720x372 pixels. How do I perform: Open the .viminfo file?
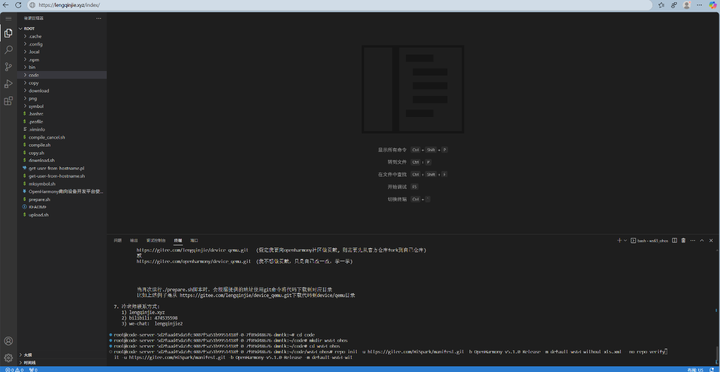coord(62,130)
